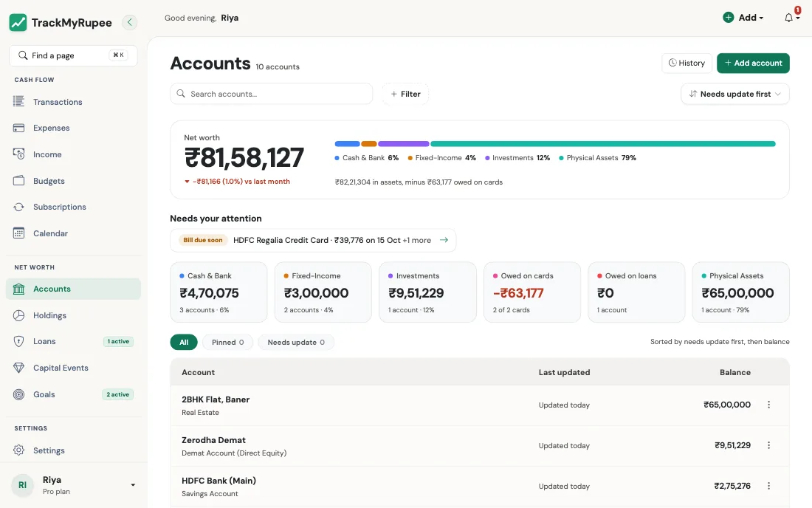Go to Expenses in the sidebar

pos(73,128)
